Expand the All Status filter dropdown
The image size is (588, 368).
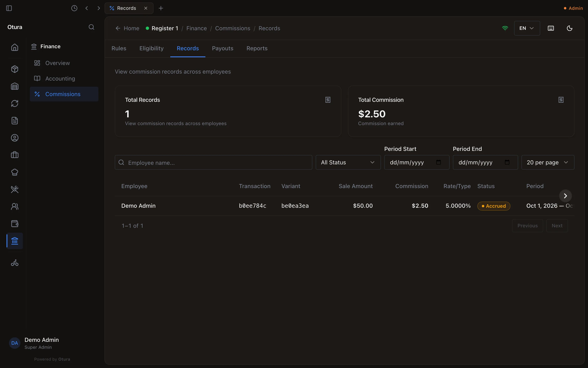(348, 162)
